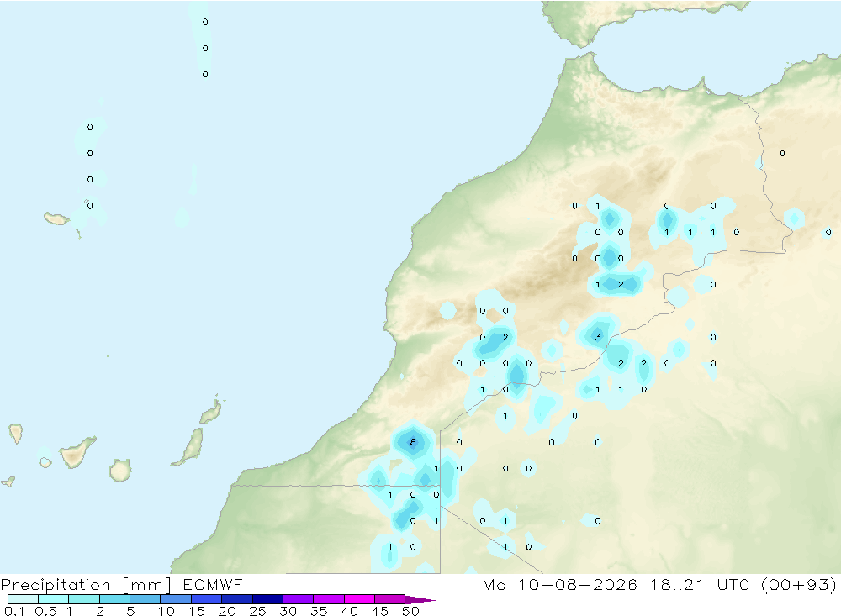This screenshot has height=616, width=841.
Task: Click the purple arrow tip ending the legend
Action: click(420, 600)
